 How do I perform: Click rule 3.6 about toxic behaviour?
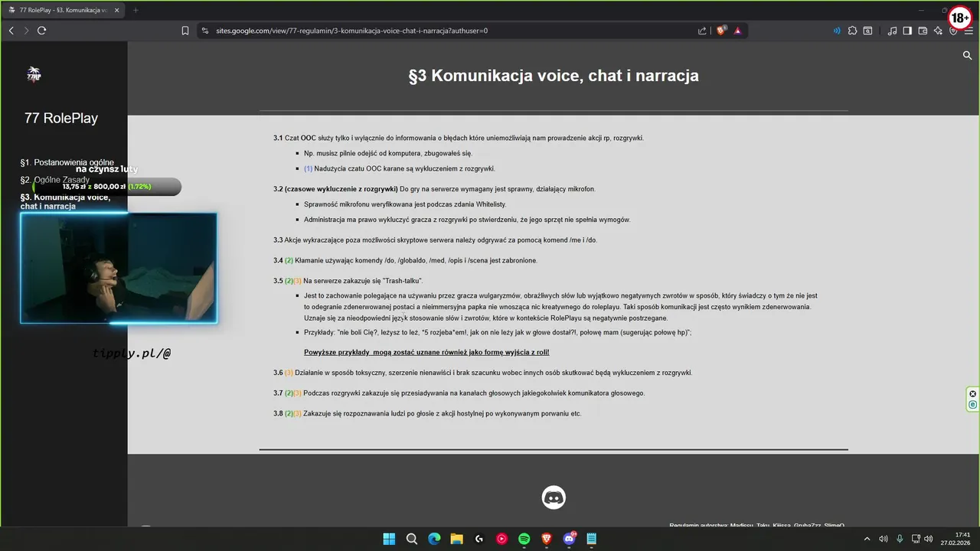coord(482,373)
